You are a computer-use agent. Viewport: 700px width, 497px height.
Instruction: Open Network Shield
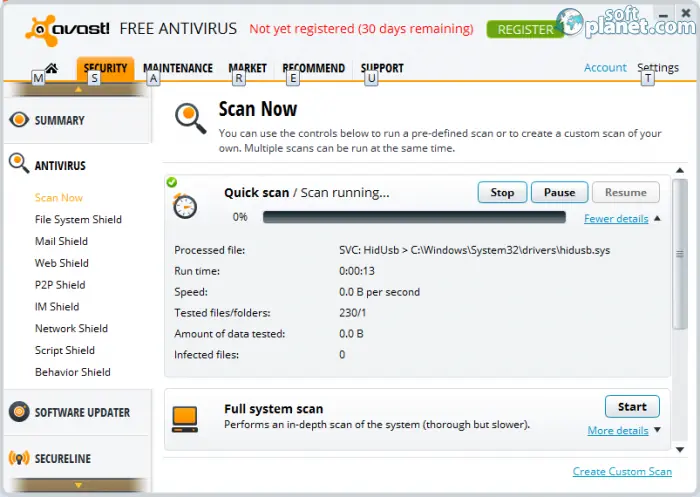(71, 329)
